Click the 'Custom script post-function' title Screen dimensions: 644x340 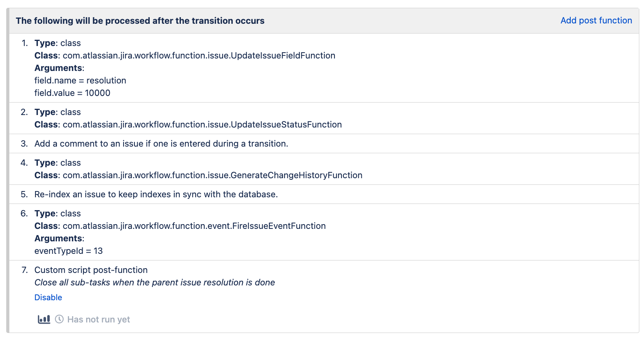[91, 270]
